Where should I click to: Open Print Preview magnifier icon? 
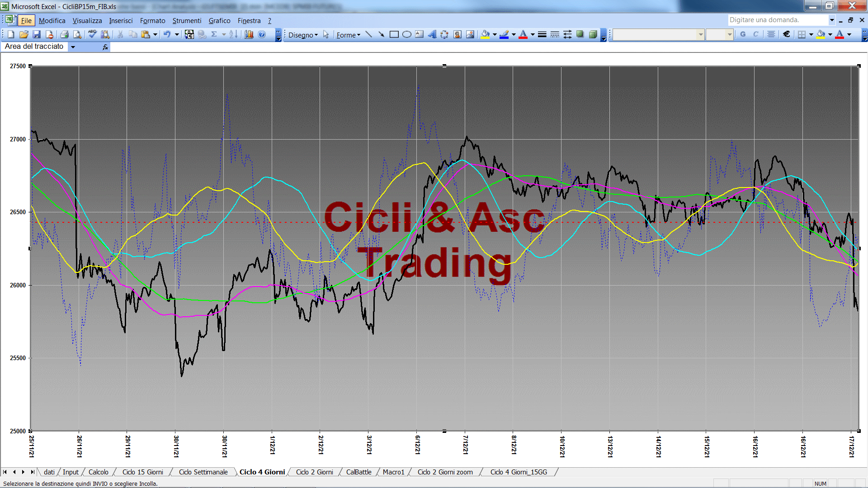[x=77, y=34]
